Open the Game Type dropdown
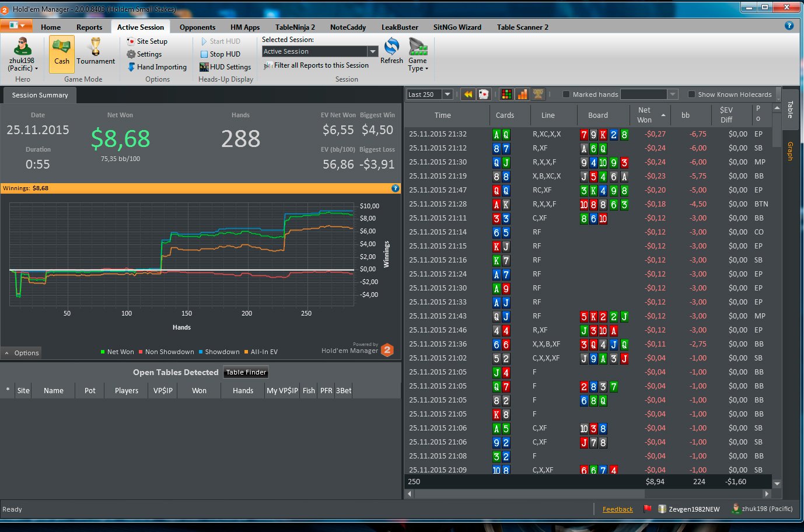Viewport: 804px width, 532px height. tap(418, 54)
